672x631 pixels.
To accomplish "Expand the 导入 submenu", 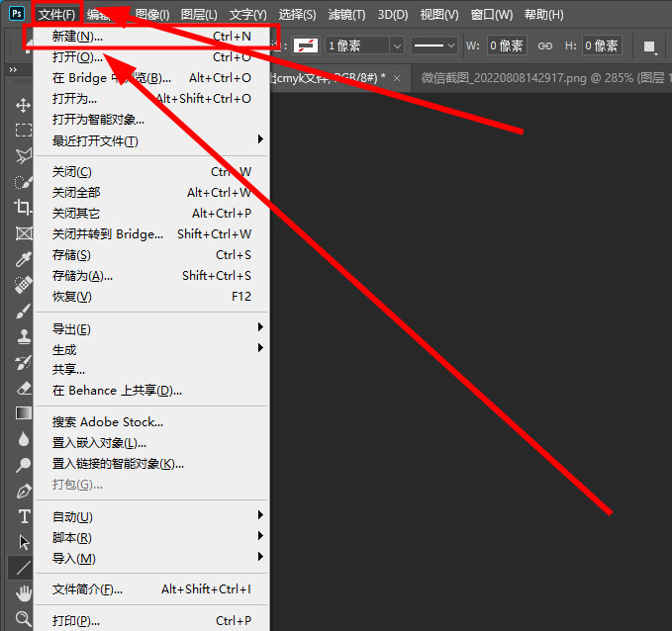I will [x=150, y=558].
